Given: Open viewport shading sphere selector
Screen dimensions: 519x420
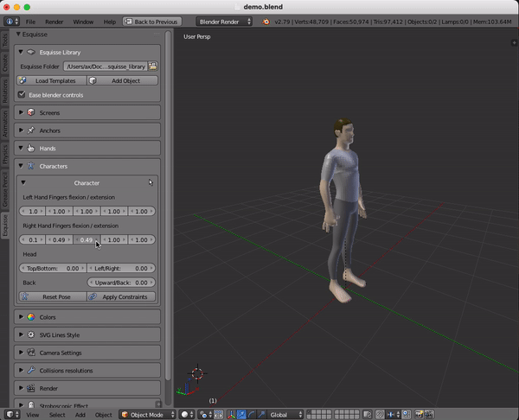Looking at the screenshot, I should click(187, 414).
